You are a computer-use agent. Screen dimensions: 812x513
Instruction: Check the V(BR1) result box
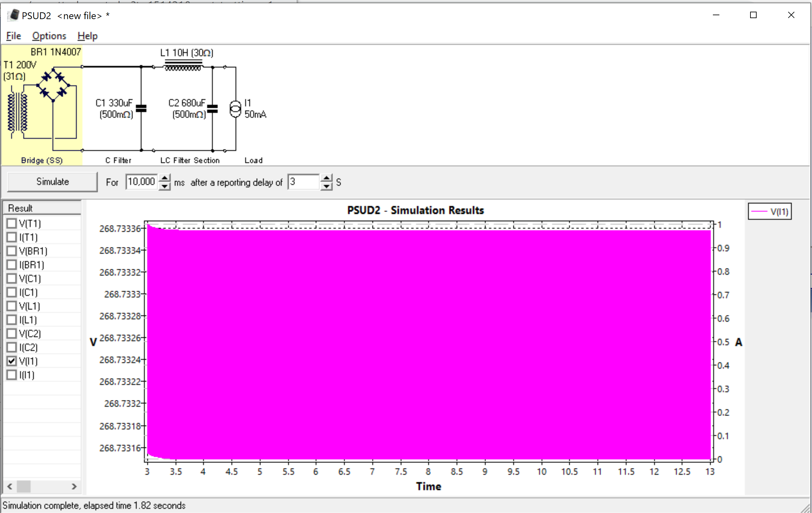coord(12,251)
